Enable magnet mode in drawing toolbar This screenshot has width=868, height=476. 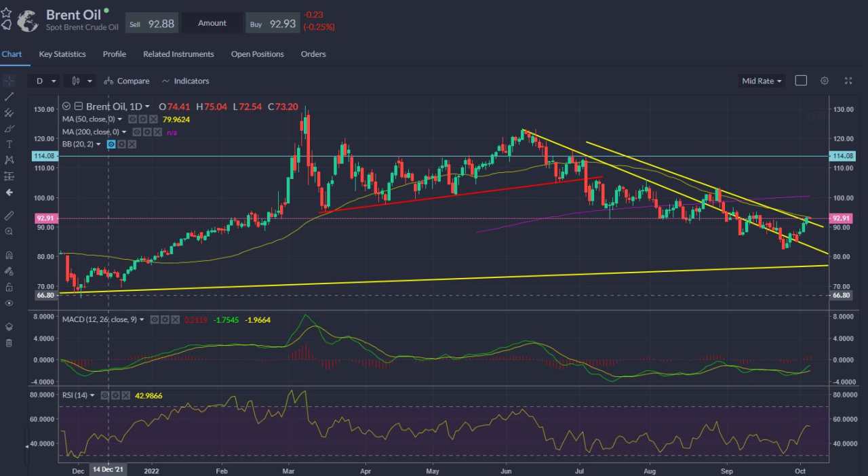click(9, 255)
